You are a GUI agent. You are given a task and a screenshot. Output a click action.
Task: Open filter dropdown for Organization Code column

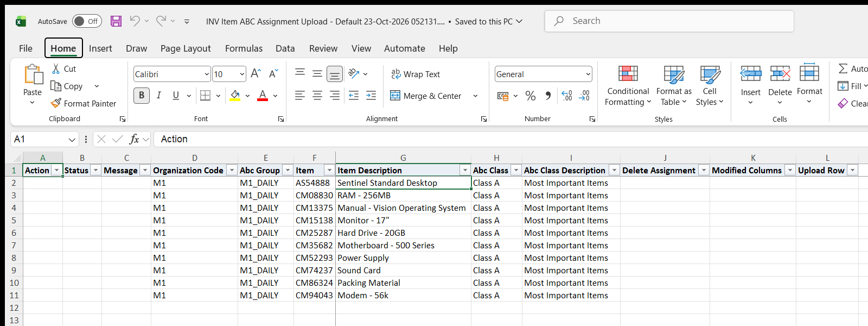pos(232,171)
